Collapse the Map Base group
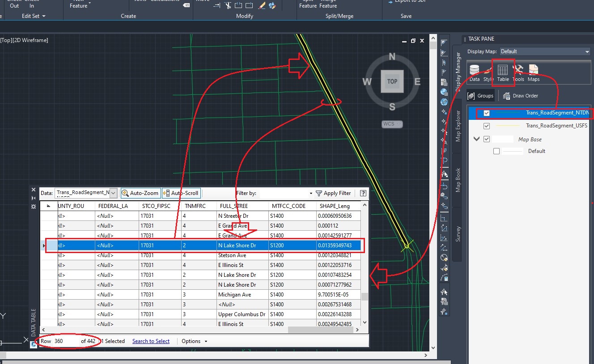594x364 pixels. pyautogui.click(x=476, y=139)
